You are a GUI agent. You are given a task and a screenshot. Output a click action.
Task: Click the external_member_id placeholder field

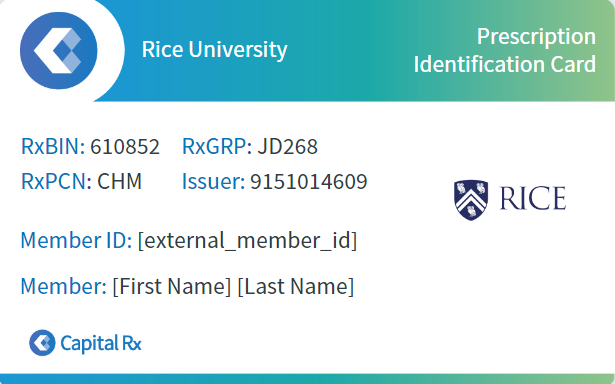click(247, 240)
